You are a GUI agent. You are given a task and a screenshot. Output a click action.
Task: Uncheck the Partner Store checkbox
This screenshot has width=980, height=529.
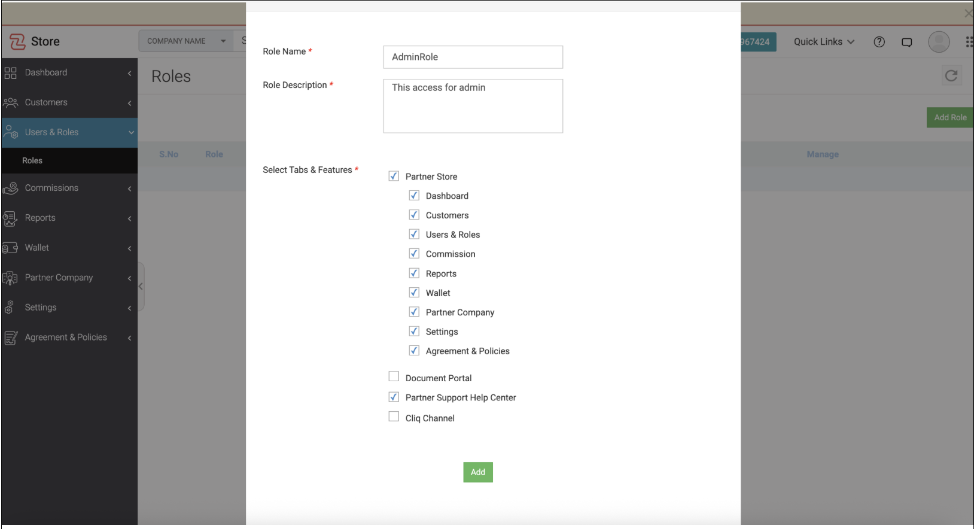coord(394,176)
